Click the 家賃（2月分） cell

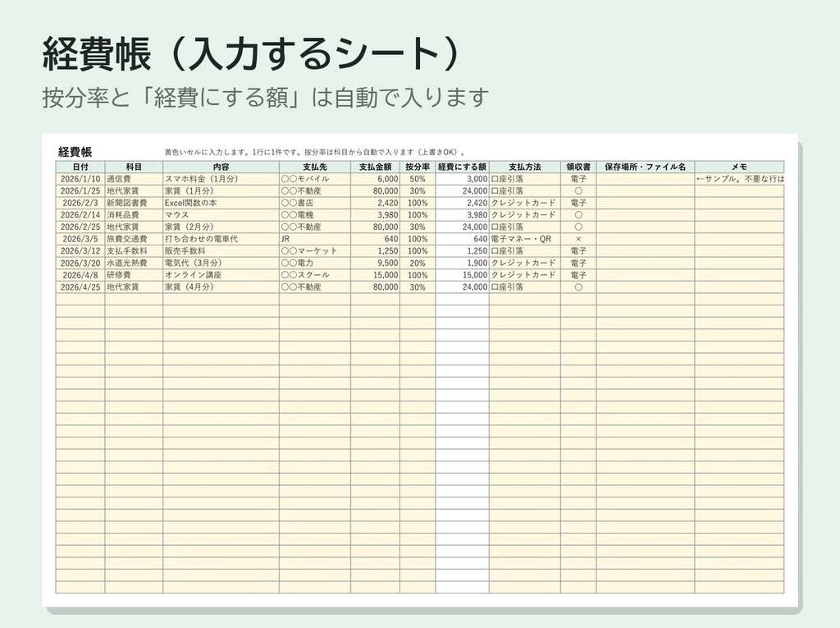(x=221, y=227)
